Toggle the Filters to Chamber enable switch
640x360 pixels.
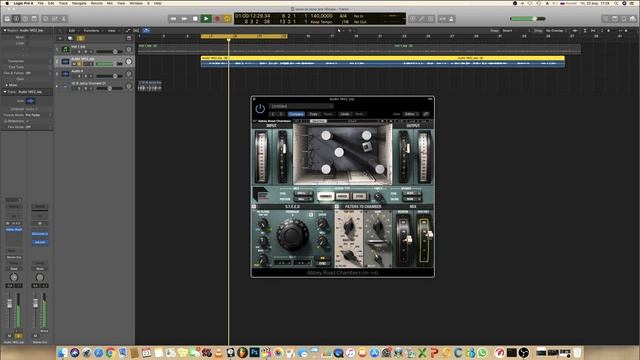337,207
